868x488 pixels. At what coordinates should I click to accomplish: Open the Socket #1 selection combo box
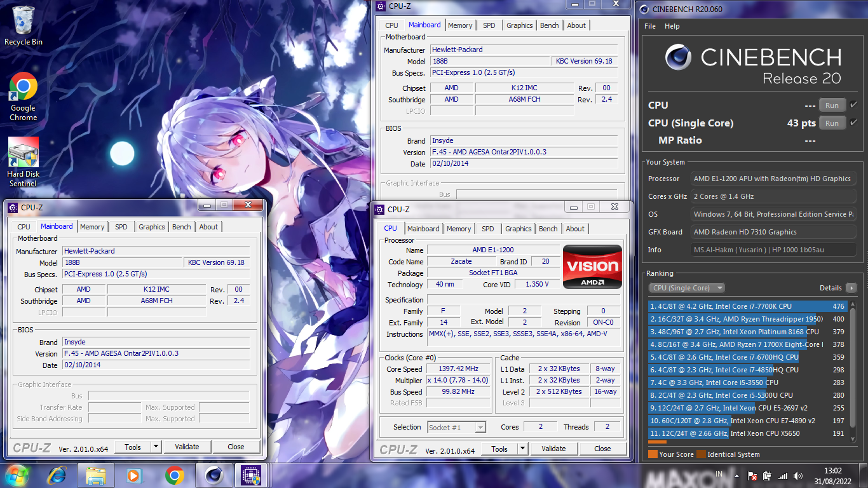457,428
